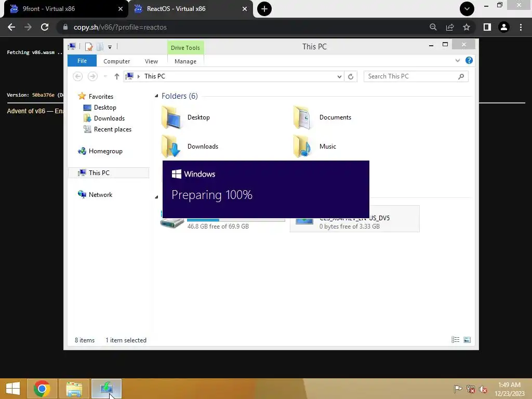Click the Explorer back navigation button
The height and width of the screenshot is (399, 532).
78,76
